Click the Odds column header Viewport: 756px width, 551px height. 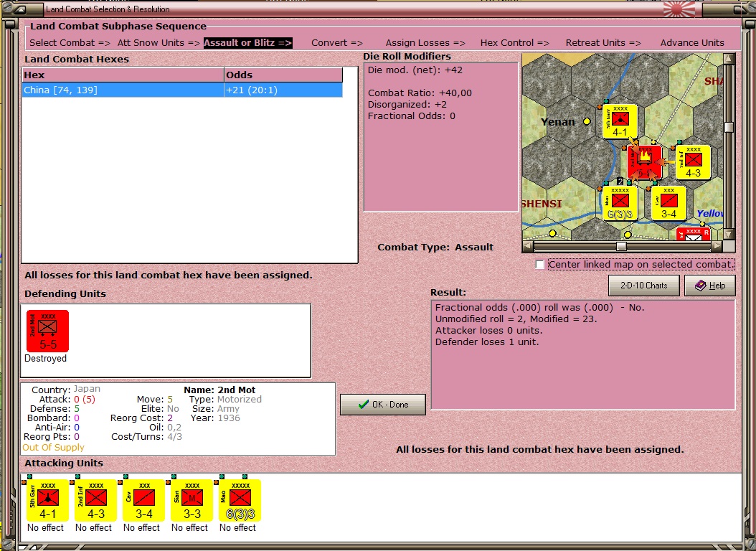[x=283, y=75]
